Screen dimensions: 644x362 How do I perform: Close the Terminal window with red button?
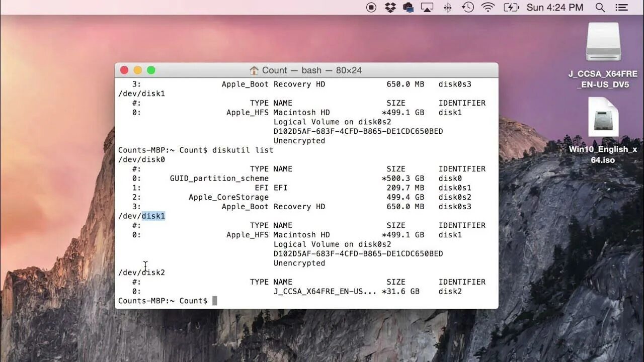(x=124, y=70)
